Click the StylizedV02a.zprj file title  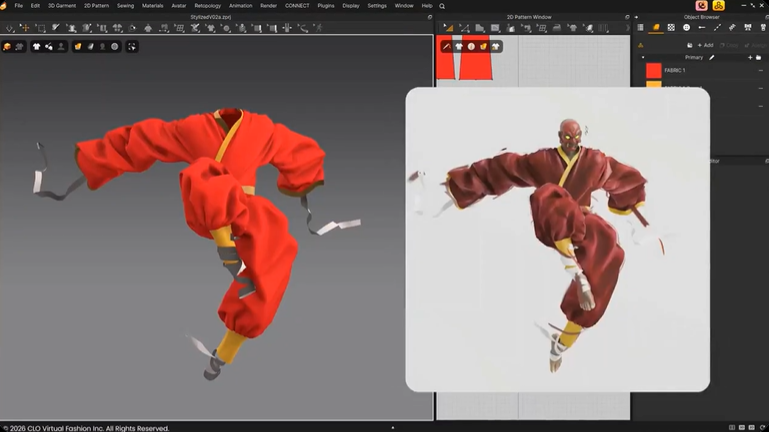[x=210, y=17]
